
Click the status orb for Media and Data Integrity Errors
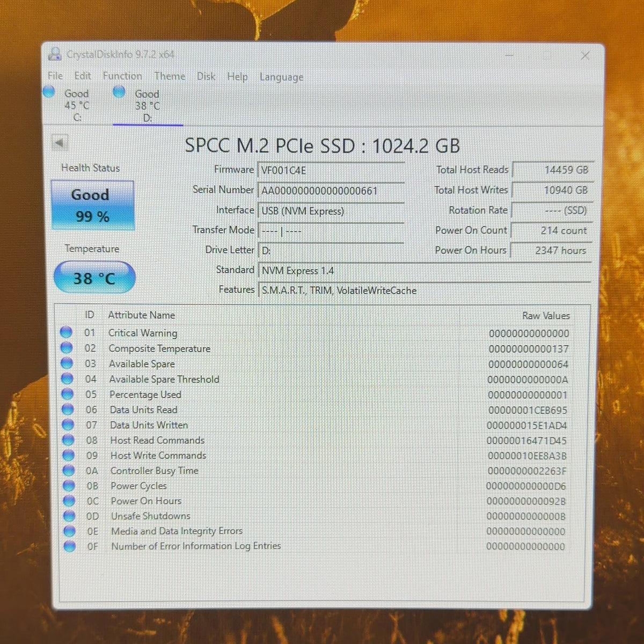(70, 531)
